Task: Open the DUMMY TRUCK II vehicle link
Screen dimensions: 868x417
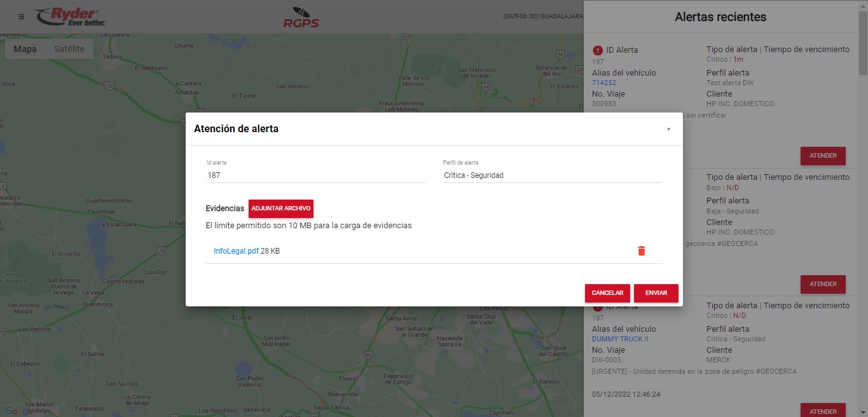Action: (620, 339)
